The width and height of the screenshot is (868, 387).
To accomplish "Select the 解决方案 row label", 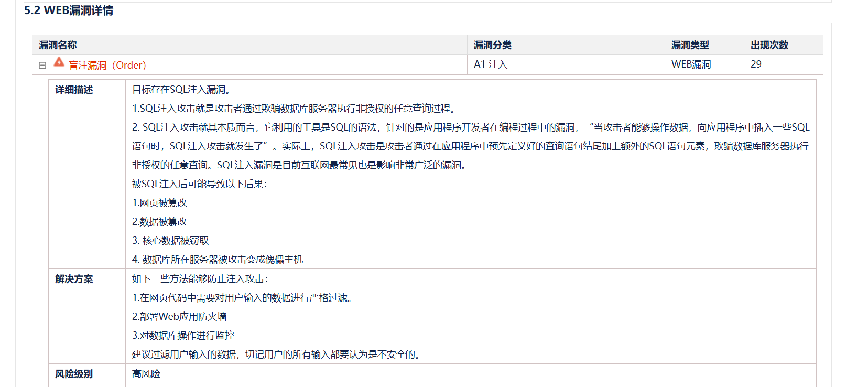I will (x=74, y=279).
